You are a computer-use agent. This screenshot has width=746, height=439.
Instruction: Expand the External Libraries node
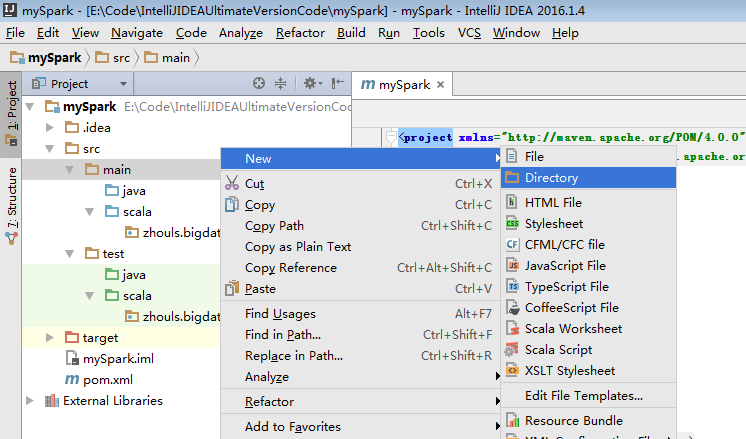coord(29,400)
